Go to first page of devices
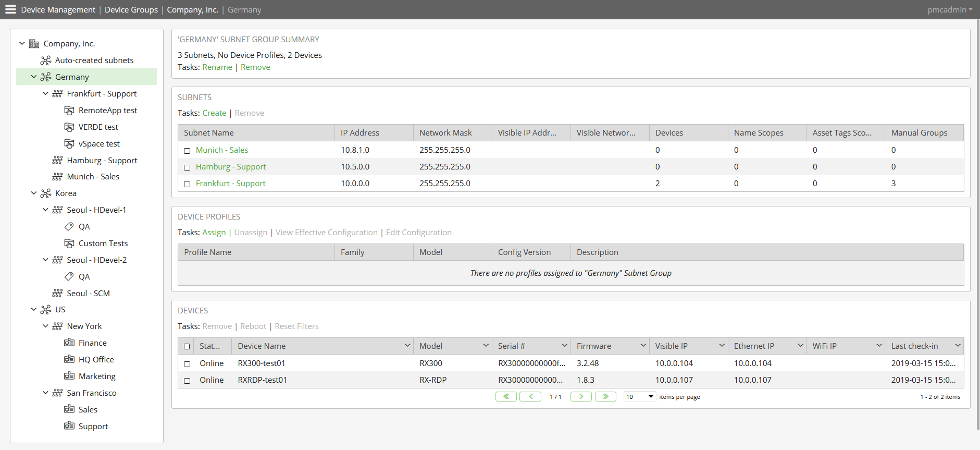This screenshot has width=980, height=450. coord(506,397)
